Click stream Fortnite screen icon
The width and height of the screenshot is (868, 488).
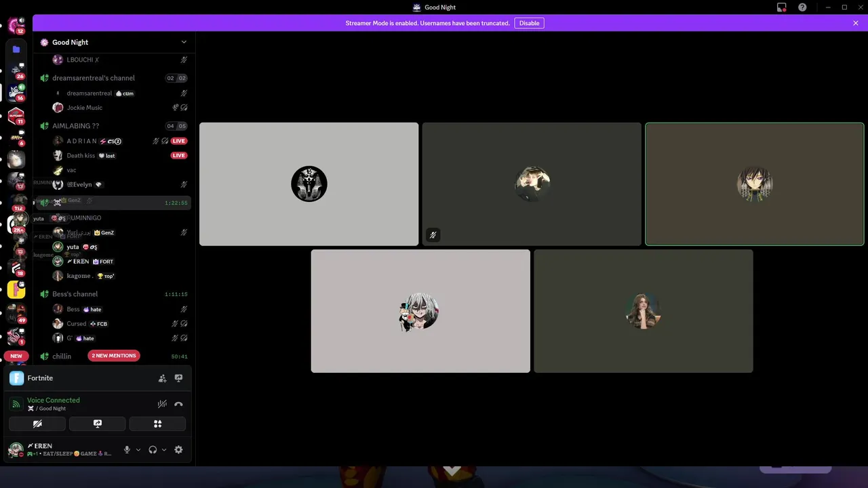point(178,378)
